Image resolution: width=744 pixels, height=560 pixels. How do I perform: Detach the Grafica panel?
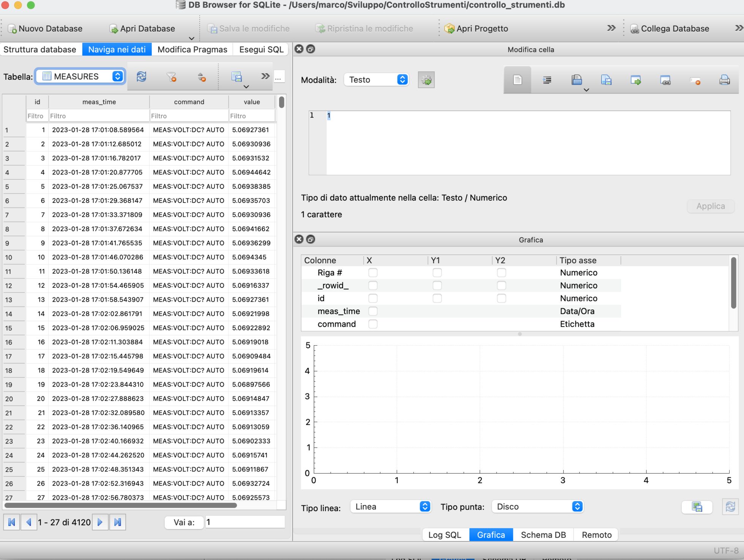point(311,239)
